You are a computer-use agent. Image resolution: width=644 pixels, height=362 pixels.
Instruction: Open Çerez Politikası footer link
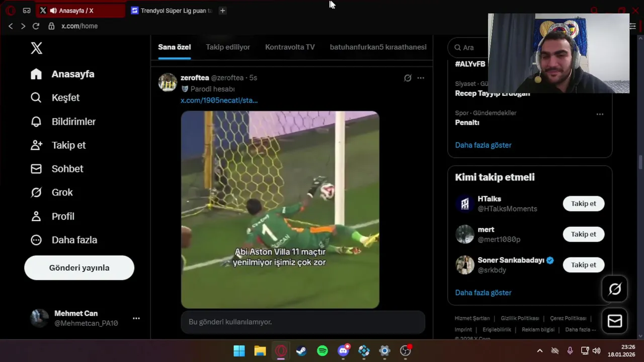pyautogui.click(x=568, y=318)
